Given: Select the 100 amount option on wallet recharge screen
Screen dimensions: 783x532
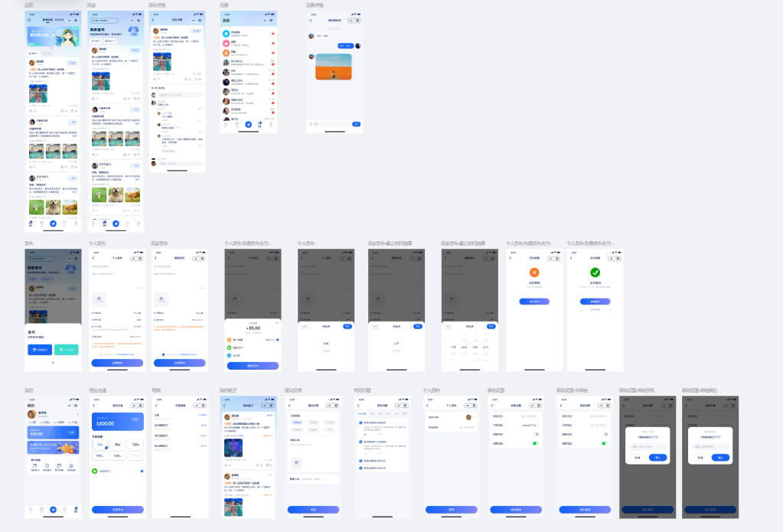Looking at the screenshot, I should [x=136, y=444].
